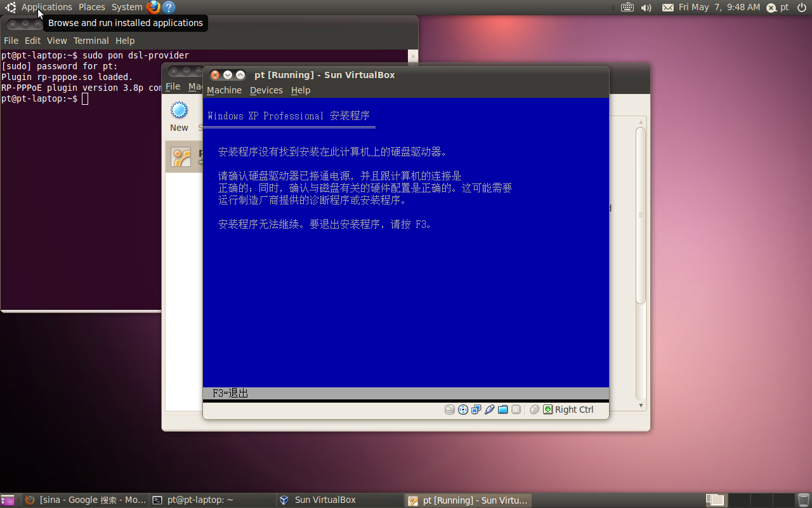This screenshot has width=812, height=508.
Task: Click the keyboard capture arrow icon
Action: click(548, 410)
